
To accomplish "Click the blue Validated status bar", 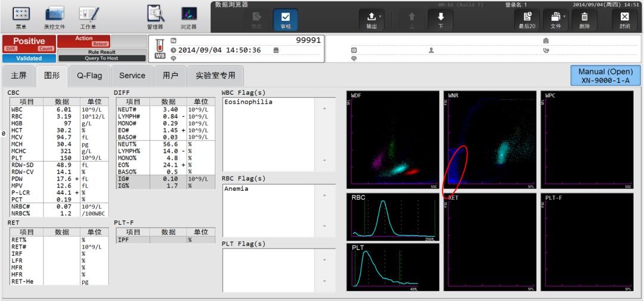I will [29, 58].
